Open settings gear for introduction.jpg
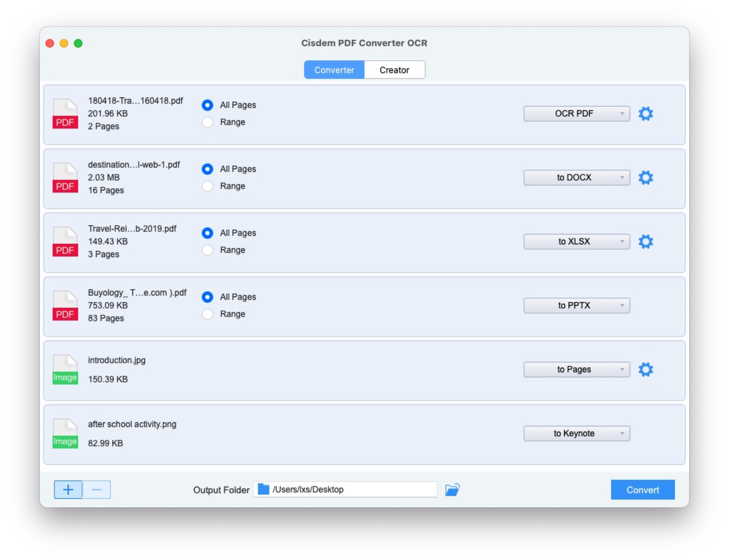This screenshot has width=729, height=560. tap(646, 369)
